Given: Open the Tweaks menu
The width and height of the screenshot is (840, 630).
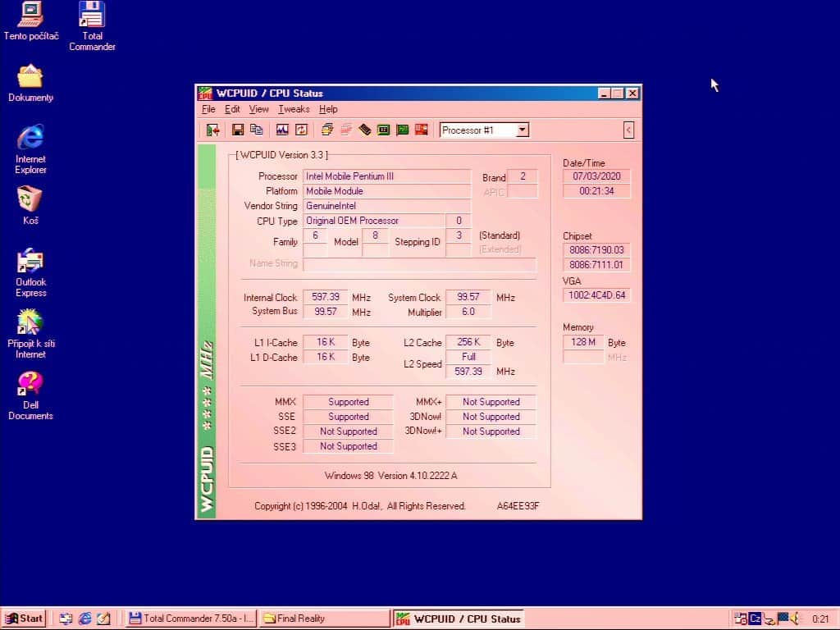Looking at the screenshot, I should click(294, 109).
